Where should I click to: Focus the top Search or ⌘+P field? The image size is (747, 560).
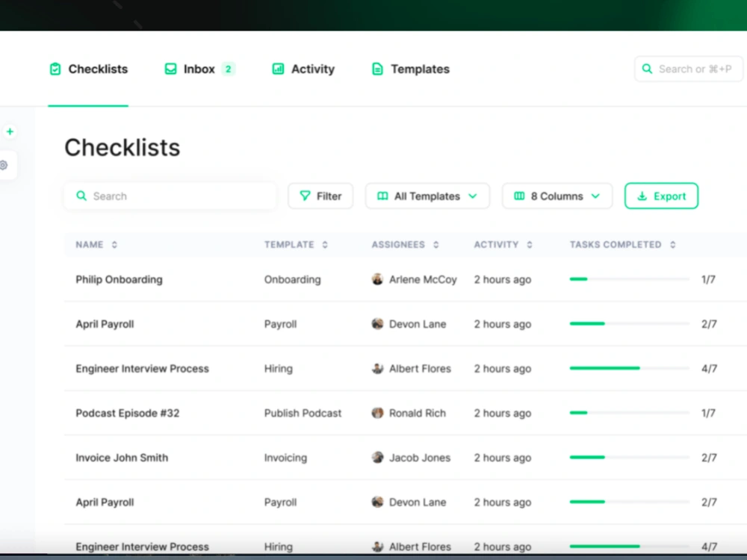(689, 69)
